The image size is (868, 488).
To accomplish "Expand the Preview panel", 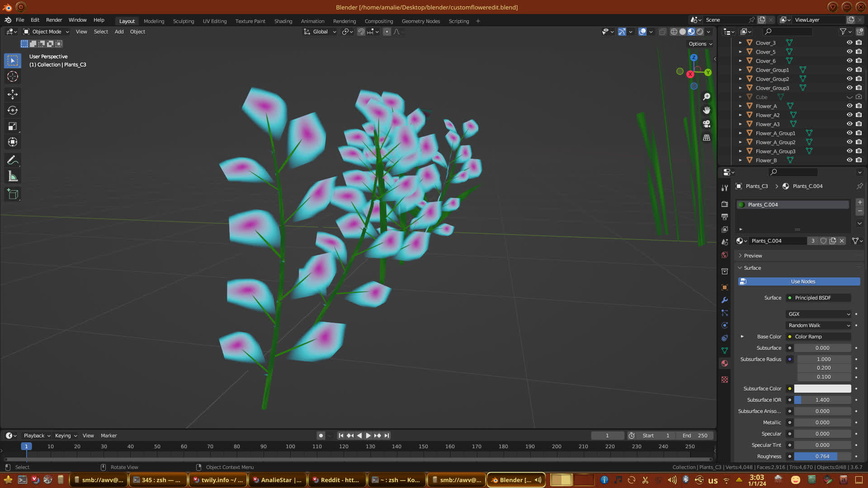I will (x=753, y=256).
